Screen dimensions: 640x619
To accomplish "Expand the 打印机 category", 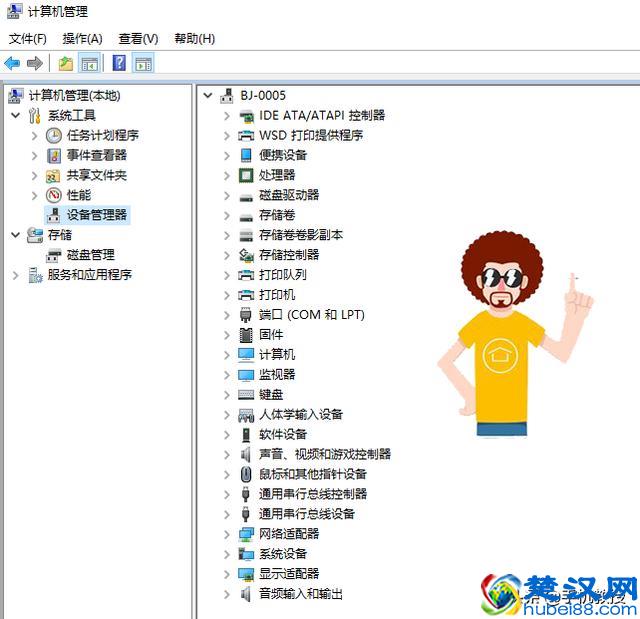I will (x=227, y=295).
